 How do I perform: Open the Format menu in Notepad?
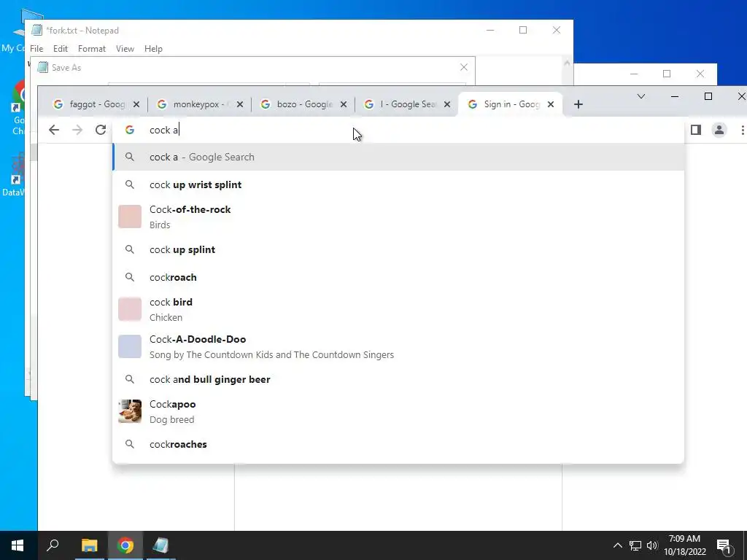pyautogui.click(x=91, y=49)
